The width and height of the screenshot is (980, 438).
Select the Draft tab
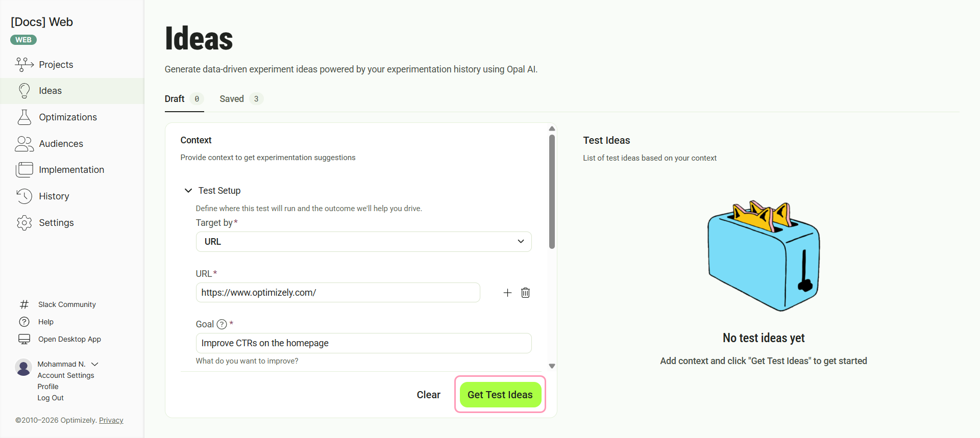[184, 99]
